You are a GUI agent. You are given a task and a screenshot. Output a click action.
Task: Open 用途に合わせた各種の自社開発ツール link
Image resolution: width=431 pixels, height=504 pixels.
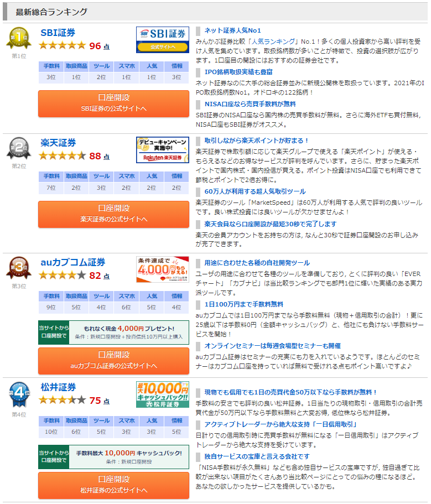[x=257, y=263]
